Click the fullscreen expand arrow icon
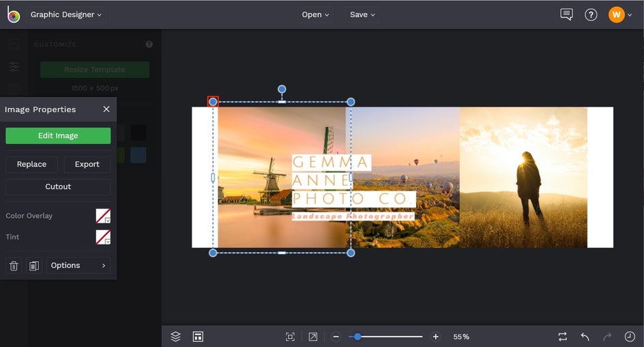644x347 pixels. tap(312, 337)
